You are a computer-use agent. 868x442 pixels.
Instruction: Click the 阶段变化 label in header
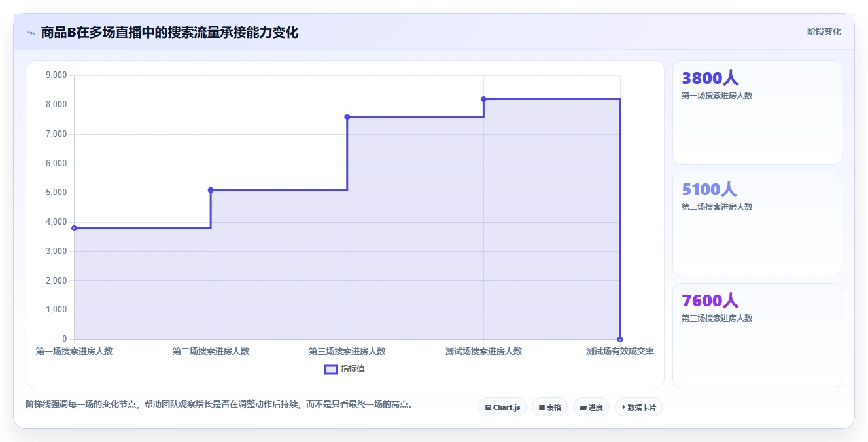(x=824, y=31)
